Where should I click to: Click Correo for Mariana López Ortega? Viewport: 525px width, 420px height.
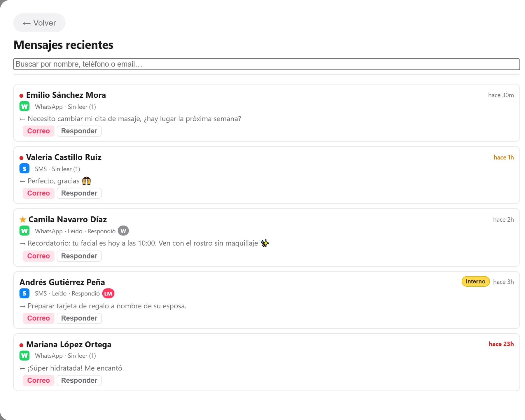tap(38, 380)
